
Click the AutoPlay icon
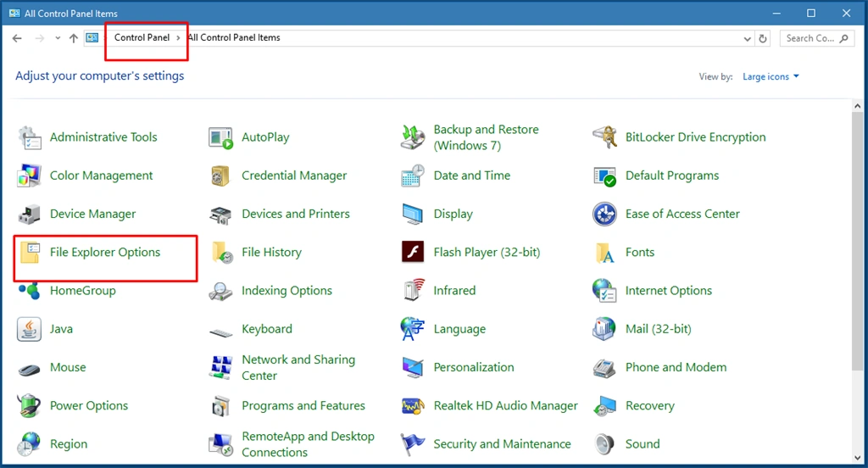221,137
